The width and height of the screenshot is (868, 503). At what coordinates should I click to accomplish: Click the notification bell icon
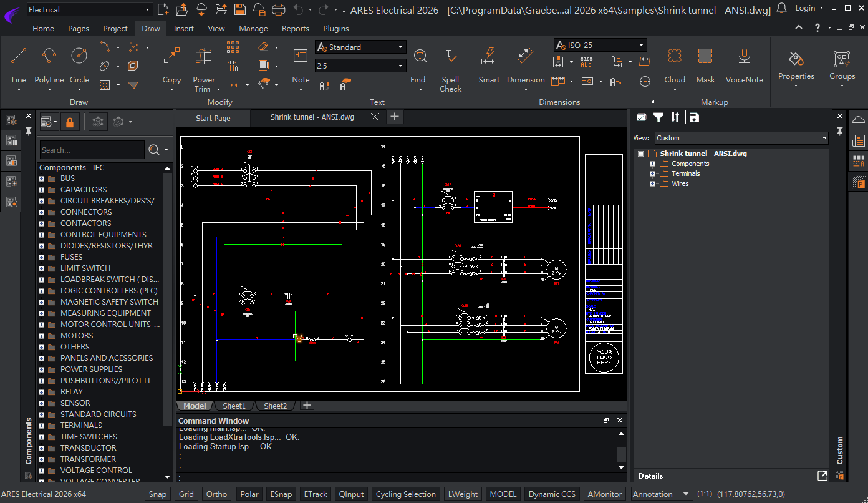click(x=781, y=8)
